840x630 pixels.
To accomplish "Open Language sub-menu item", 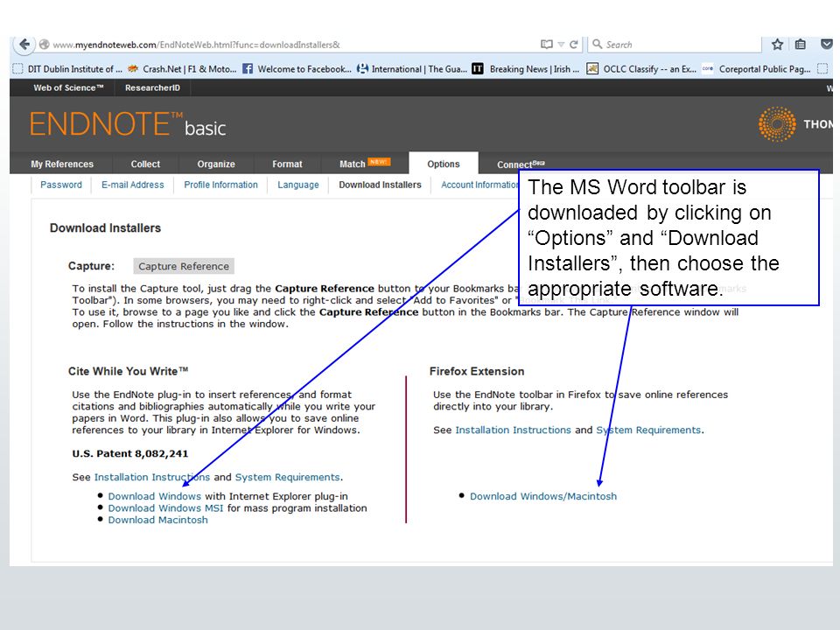I will tap(297, 185).
